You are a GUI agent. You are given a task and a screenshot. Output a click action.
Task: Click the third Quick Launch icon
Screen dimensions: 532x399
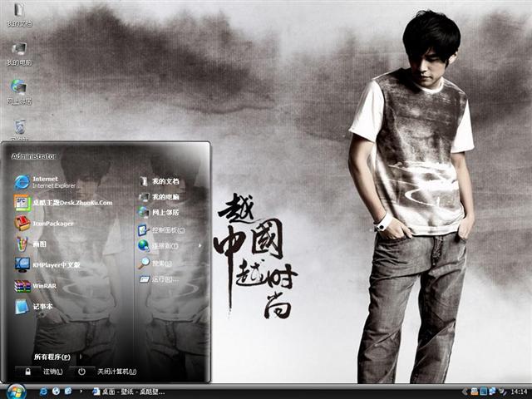(68, 392)
